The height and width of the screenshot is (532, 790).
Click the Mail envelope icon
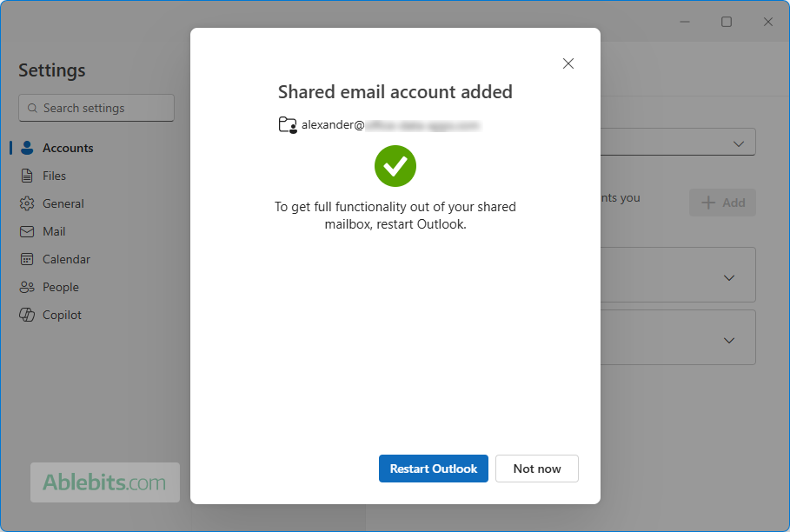(27, 231)
